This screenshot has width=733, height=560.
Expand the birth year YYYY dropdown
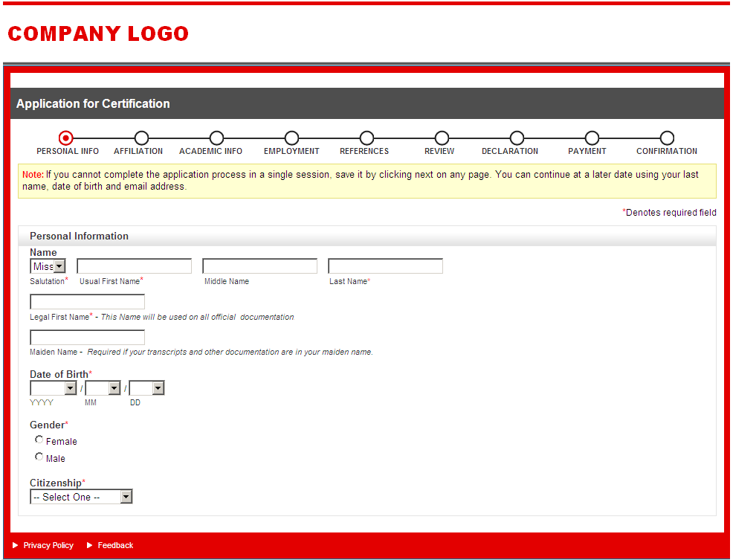click(x=54, y=388)
